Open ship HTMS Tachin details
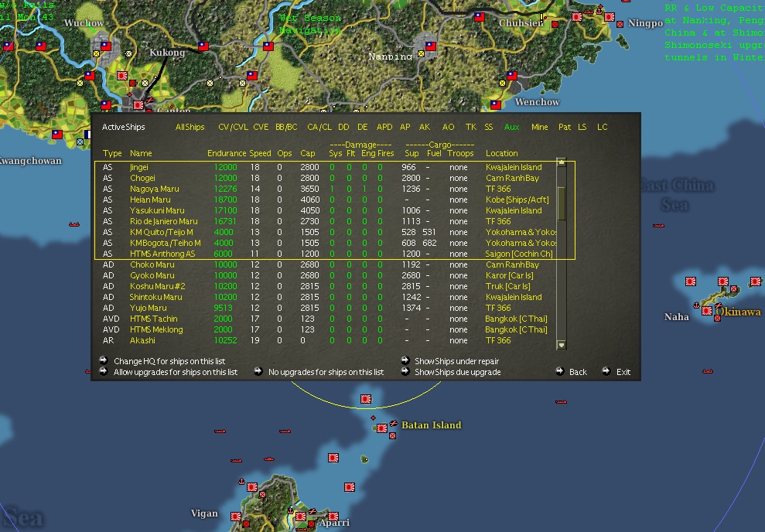 153,319
